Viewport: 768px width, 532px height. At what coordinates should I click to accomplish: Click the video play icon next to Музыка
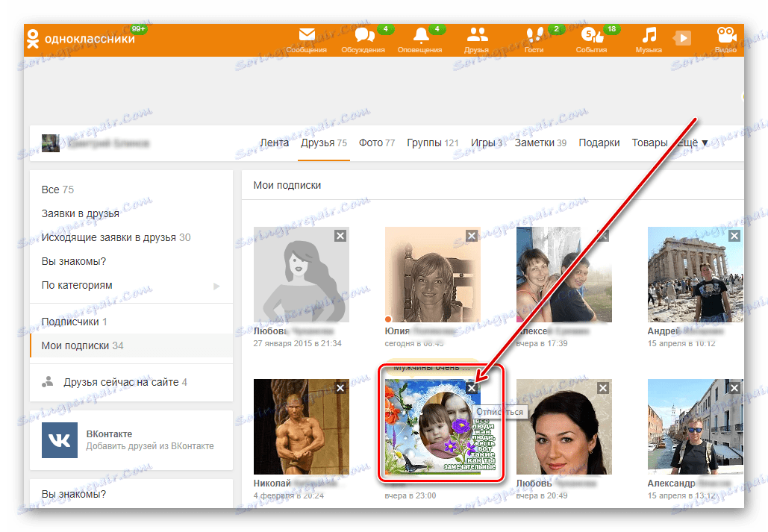[x=681, y=37]
